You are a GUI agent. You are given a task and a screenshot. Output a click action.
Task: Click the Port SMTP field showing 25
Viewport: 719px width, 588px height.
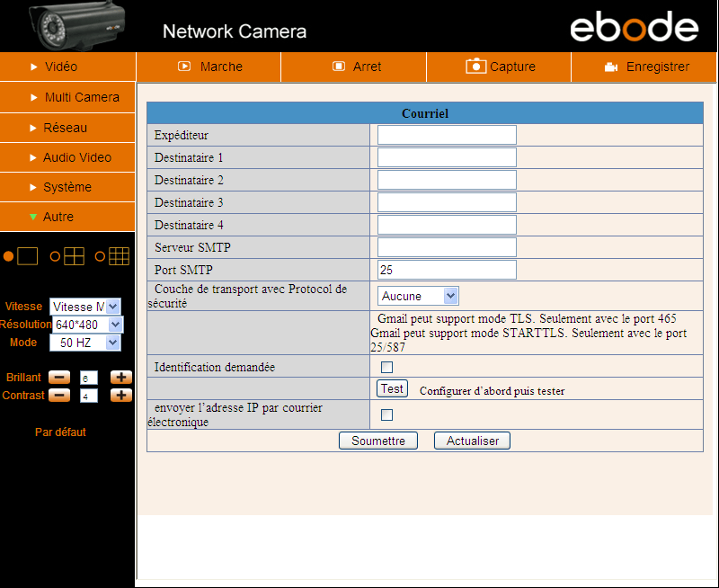[x=447, y=270]
